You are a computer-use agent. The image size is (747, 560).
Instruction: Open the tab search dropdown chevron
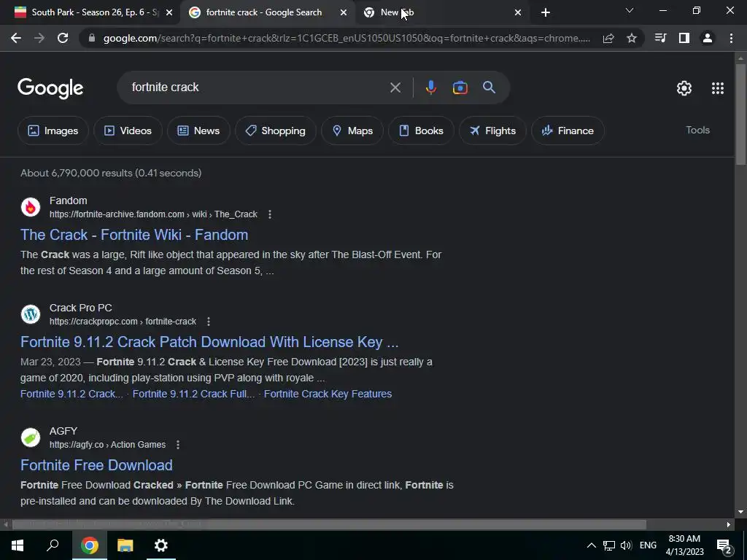coord(630,10)
